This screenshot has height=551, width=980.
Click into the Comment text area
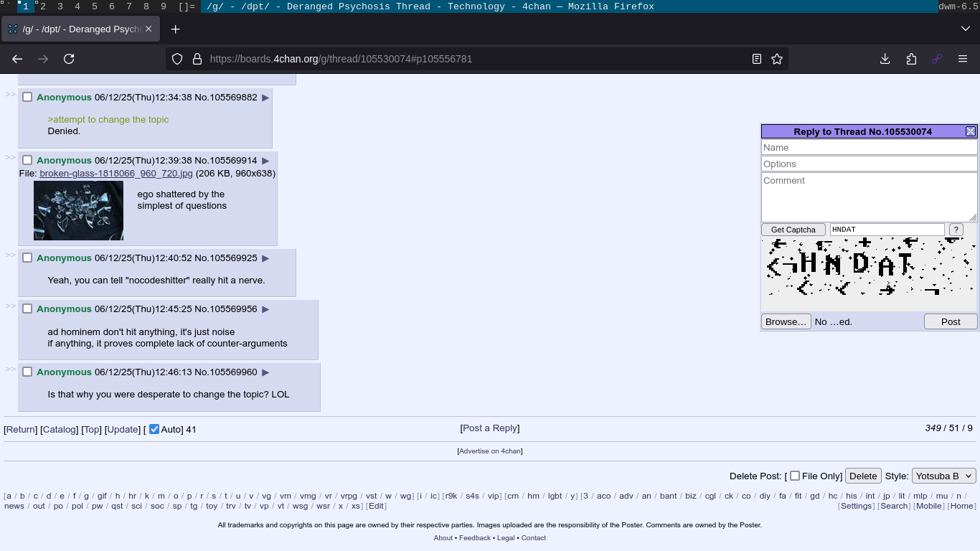pos(870,197)
